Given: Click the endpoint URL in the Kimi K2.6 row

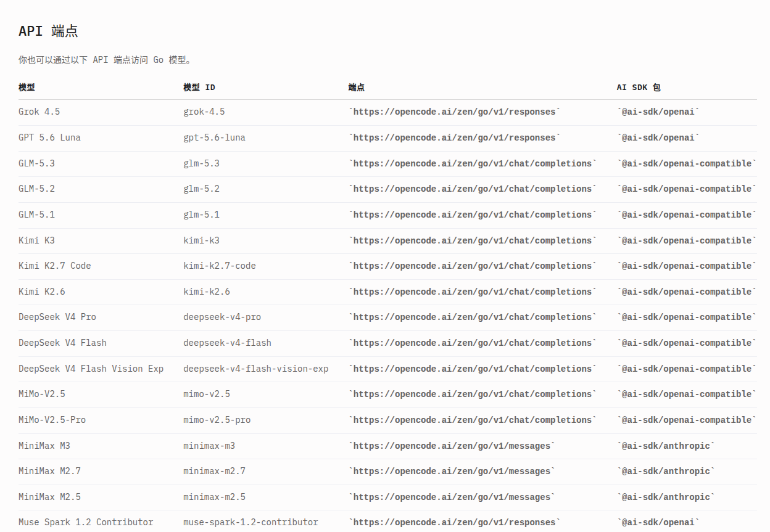Looking at the screenshot, I should (x=473, y=292).
